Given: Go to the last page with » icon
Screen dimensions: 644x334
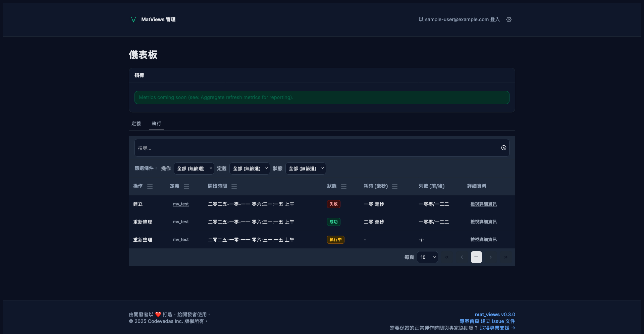Looking at the screenshot, I should pos(505,257).
